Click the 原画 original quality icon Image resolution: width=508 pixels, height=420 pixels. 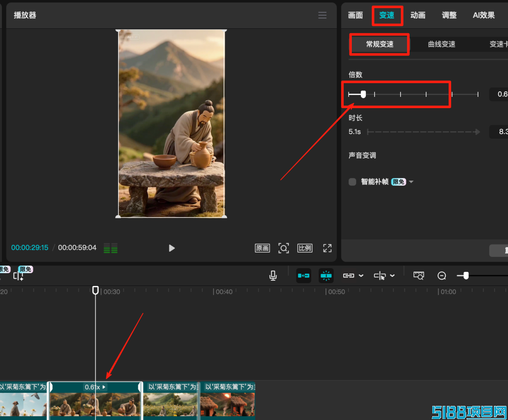click(x=262, y=248)
